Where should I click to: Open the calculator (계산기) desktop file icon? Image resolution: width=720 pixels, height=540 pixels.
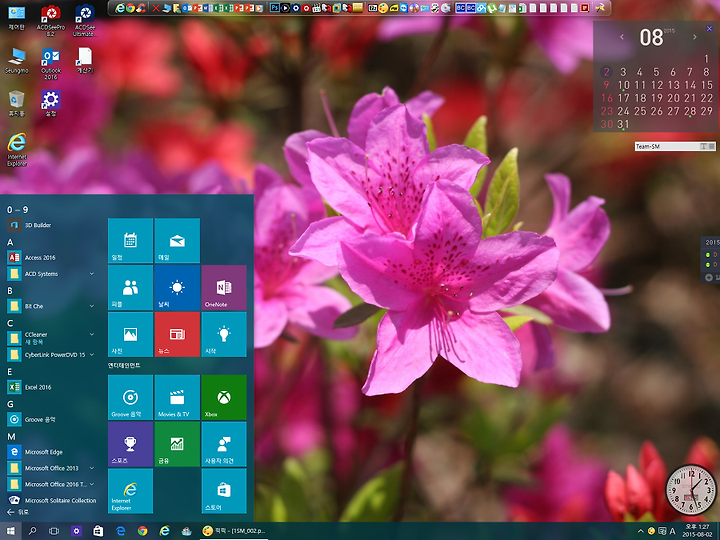click(x=84, y=61)
